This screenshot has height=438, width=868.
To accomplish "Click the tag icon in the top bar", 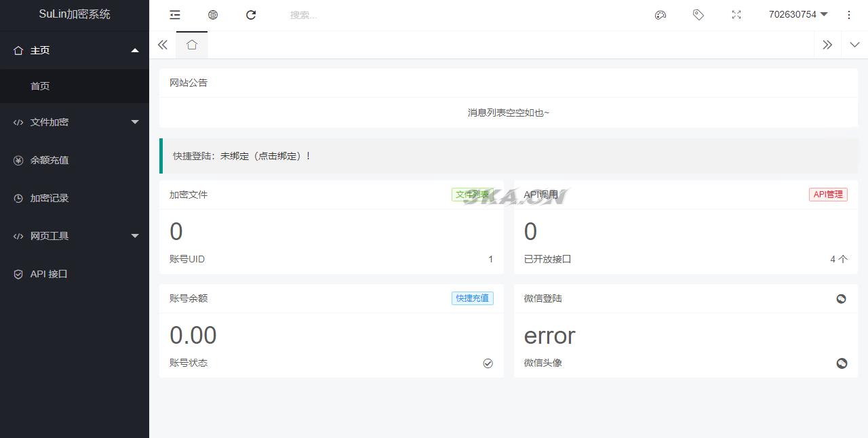I will pos(698,15).
